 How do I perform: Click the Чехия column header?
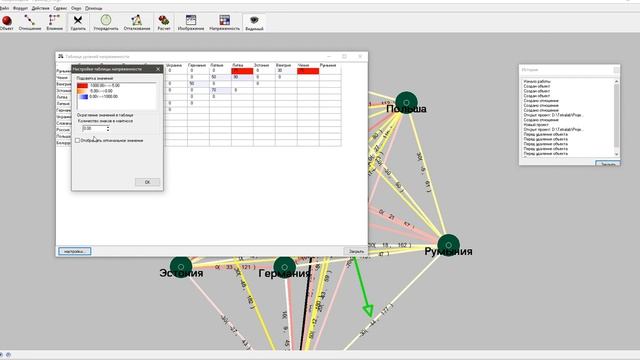[x=303, y=65]
